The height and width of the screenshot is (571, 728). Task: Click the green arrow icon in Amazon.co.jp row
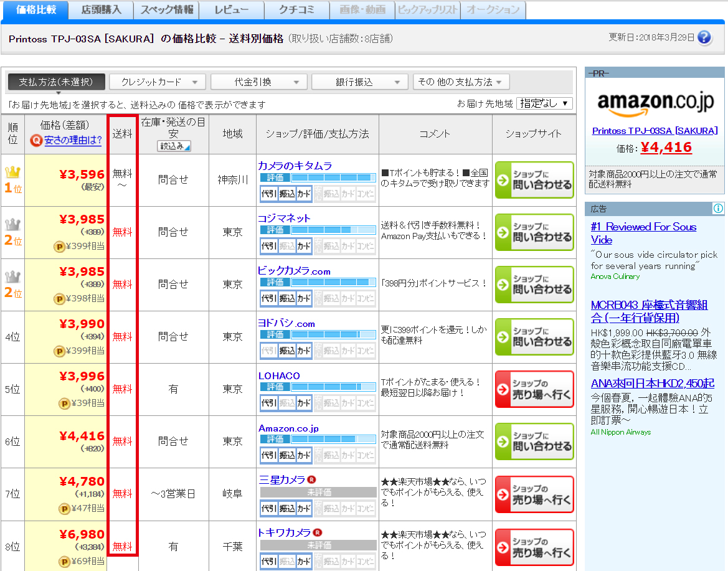tap(503, 442)
